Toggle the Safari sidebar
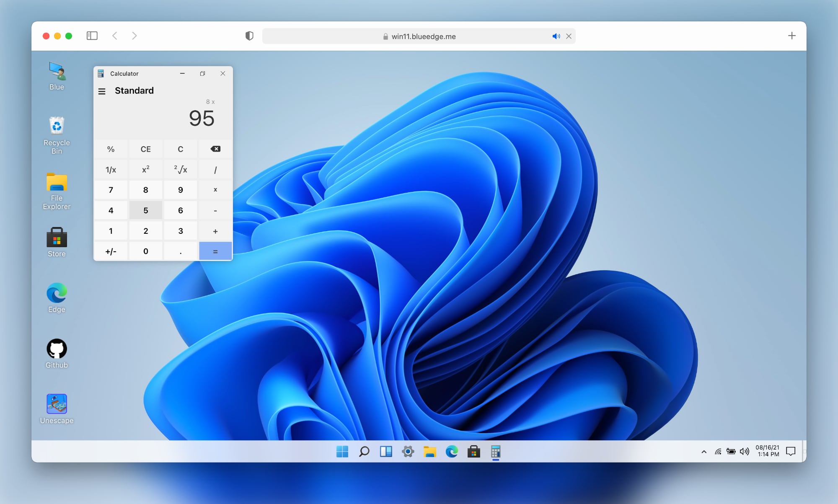 (92, 36)
